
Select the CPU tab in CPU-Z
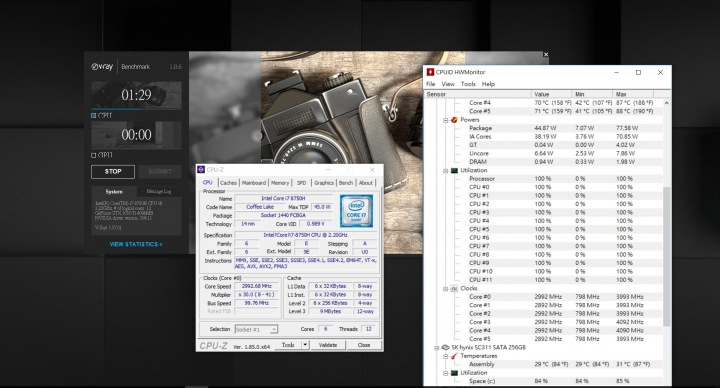(208, 182)
